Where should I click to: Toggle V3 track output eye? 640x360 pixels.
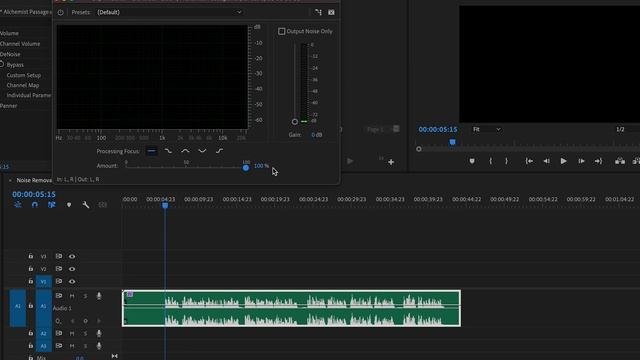[72, 257]
